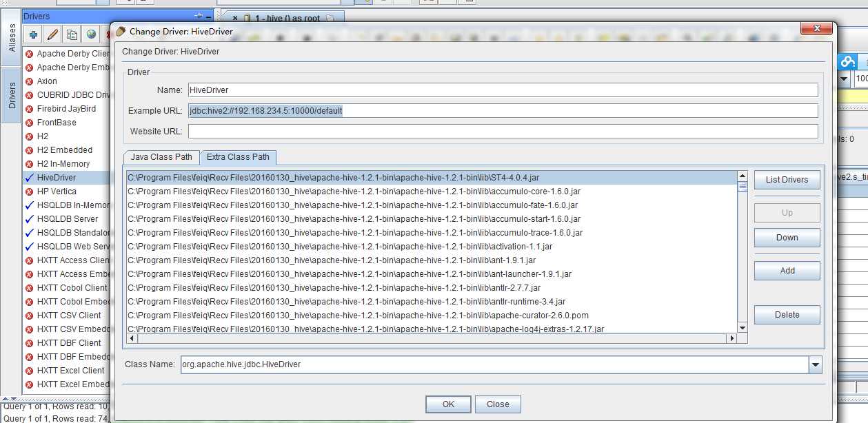Select HXTT Excel Client driver
This screenshot has width=868, height=423.
coord(67,371)
